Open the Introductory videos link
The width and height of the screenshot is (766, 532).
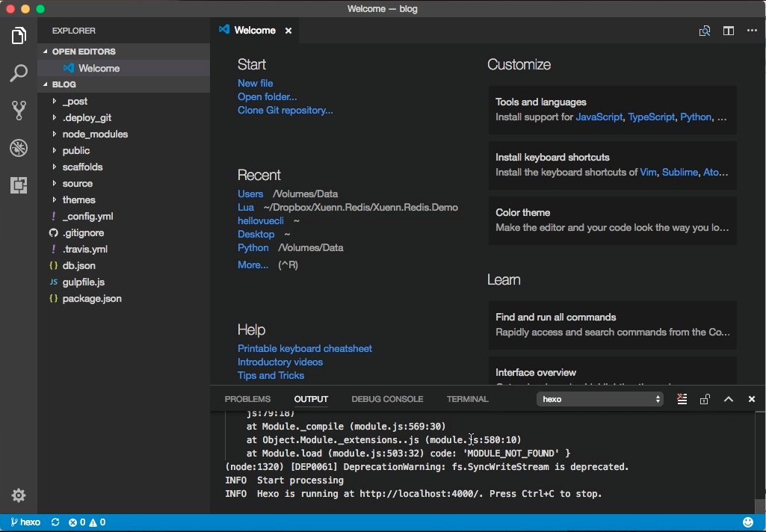pyautogui.click(x=280, y=362)
